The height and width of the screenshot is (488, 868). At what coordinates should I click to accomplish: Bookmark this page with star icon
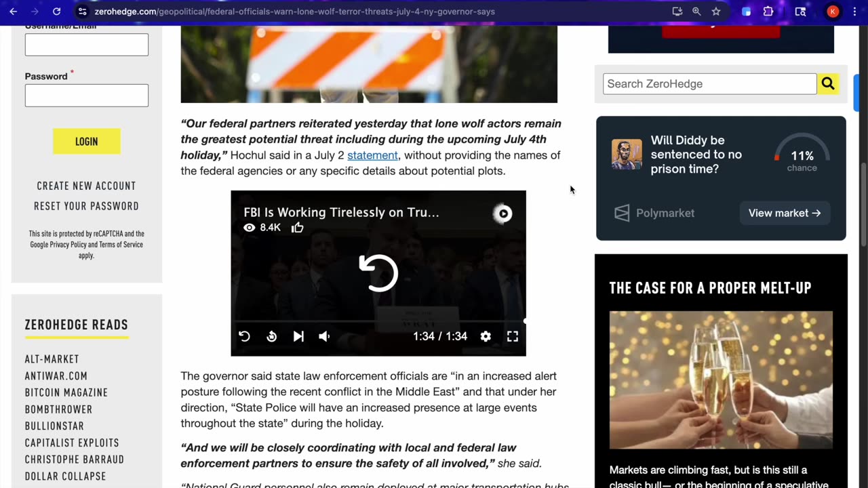[716, 12]
